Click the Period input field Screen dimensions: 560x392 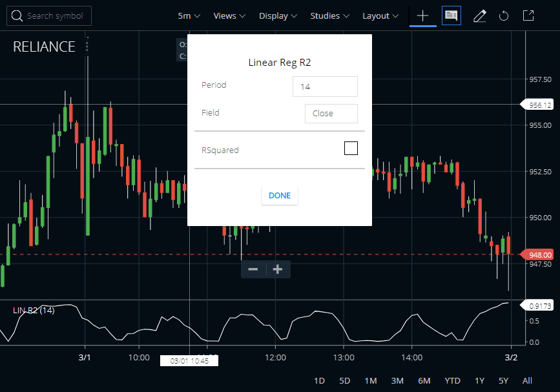(325, 86)
